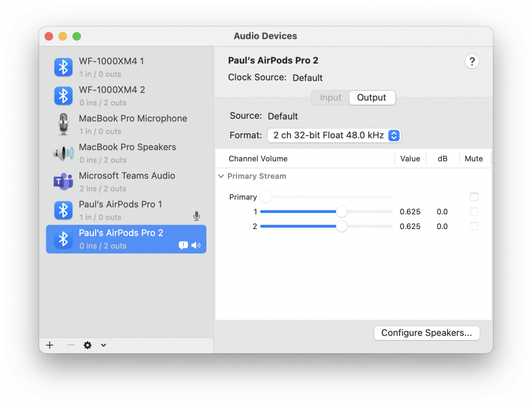Screen dimensions: 532x405
Task: Open the gear action menu
Action: [x=88, y=345]
